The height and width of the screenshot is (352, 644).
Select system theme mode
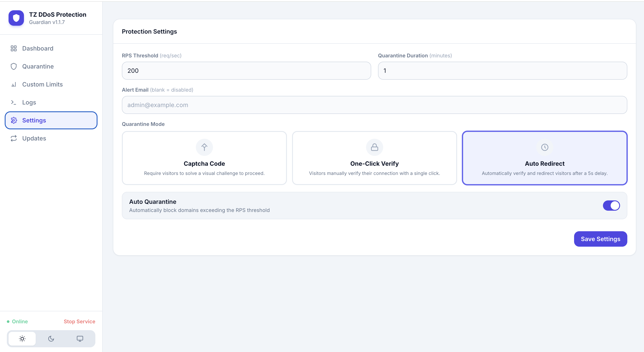click(80, 339)
